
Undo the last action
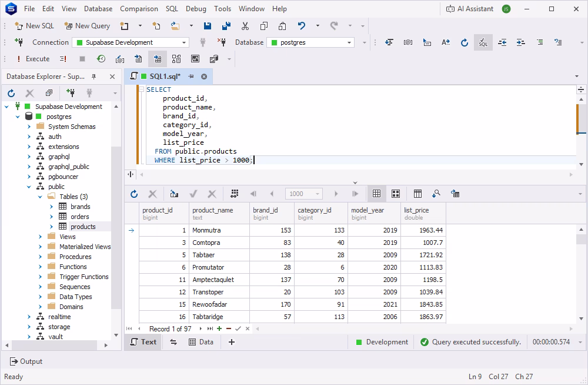(302, 25)
